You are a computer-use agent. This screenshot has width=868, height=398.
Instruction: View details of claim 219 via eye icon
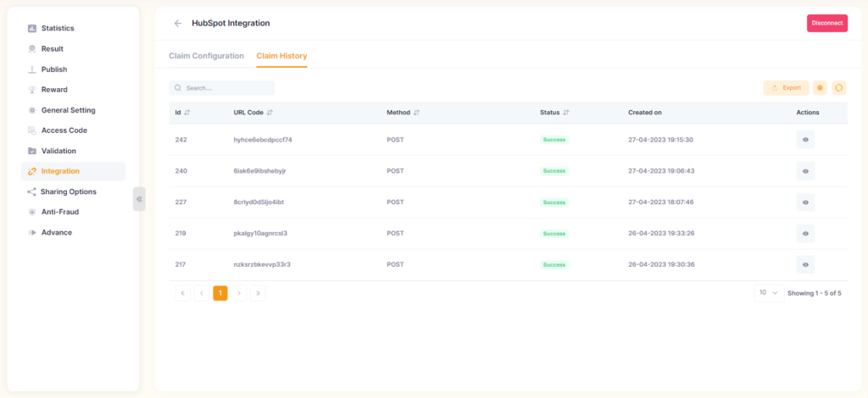tap(805, 234)
